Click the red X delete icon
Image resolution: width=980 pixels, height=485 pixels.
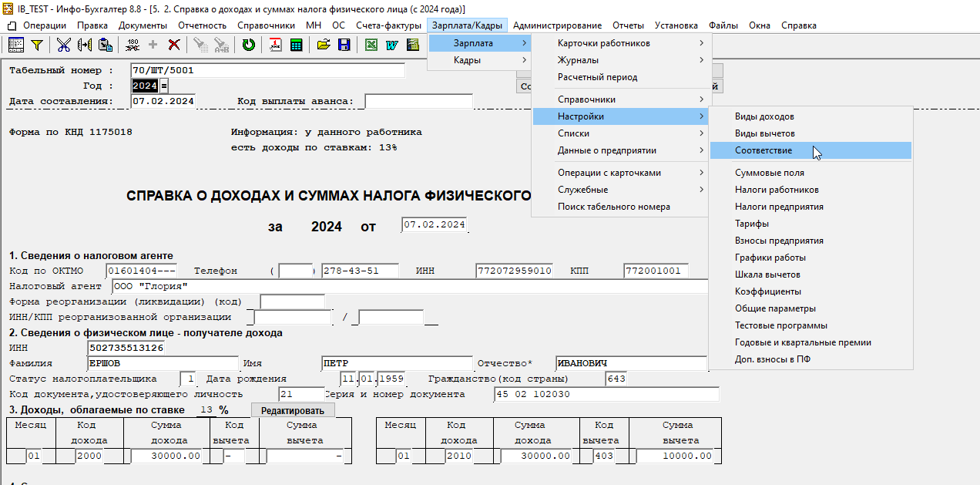coord(175,45)
